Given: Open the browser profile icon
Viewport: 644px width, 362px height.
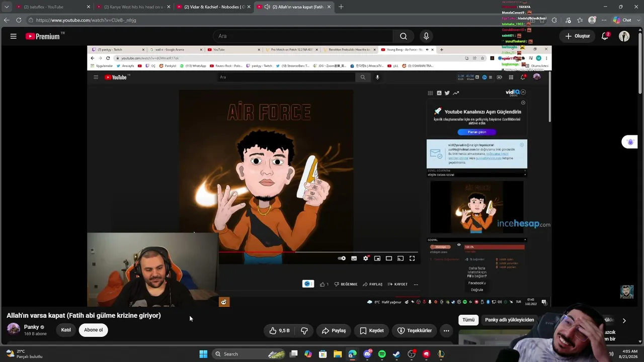Looking at the screenshot, I should click(x=592, y=20).
